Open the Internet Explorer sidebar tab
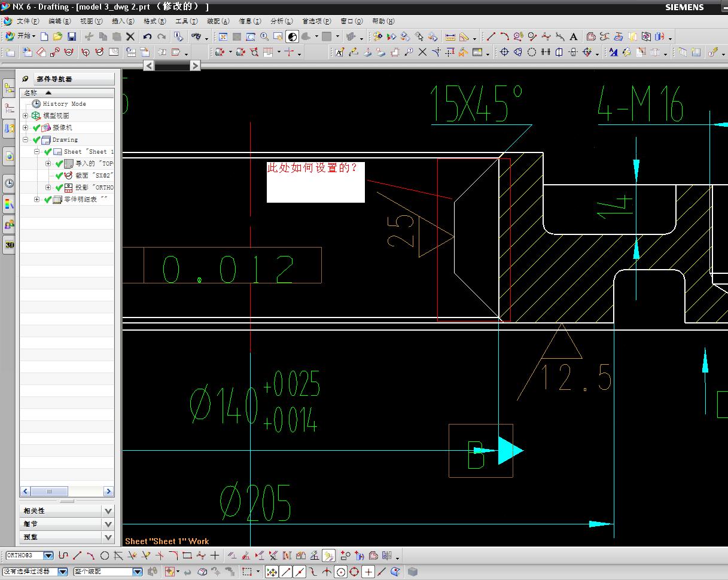728x580 pixels. pos(9,156)
